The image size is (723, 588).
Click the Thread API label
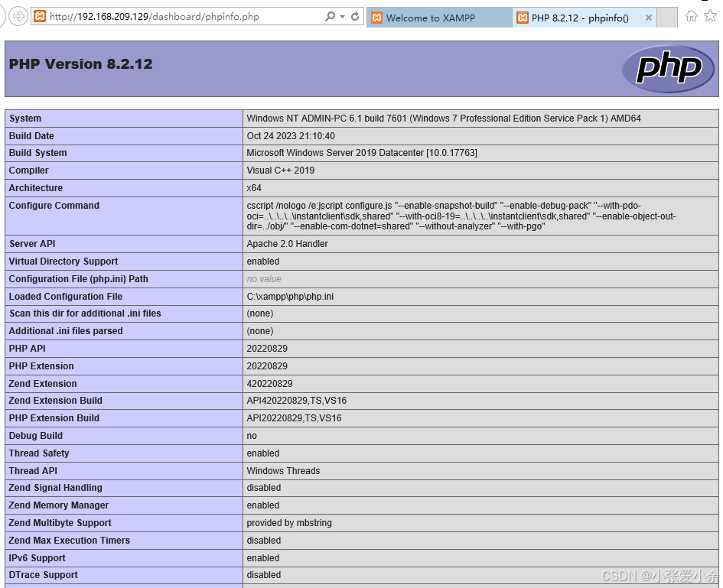pos(33,470)
